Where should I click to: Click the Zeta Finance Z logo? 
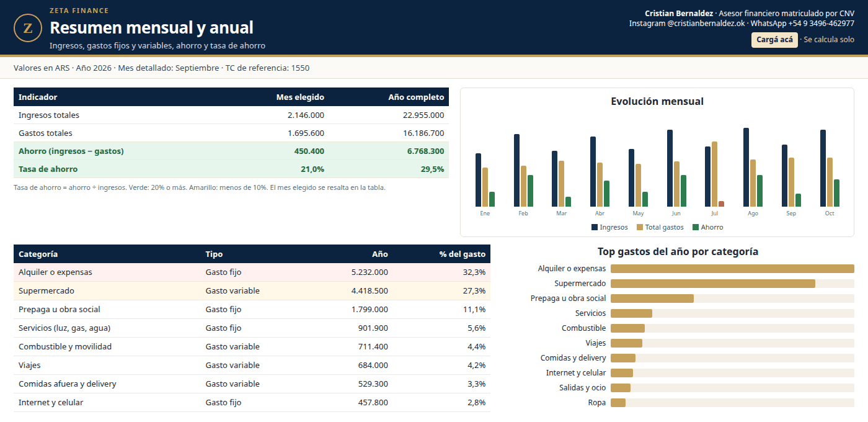(28, 28)
